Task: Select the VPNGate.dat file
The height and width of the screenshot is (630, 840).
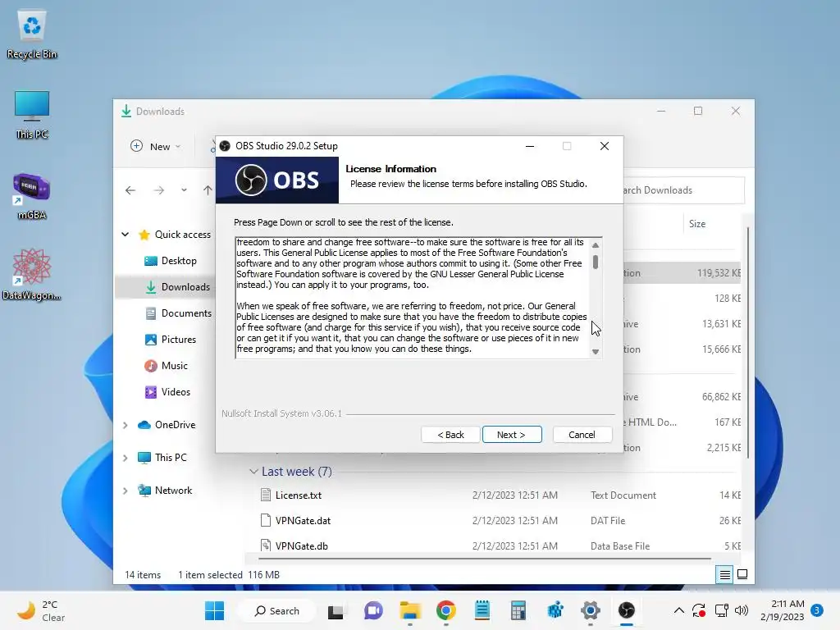Action: pyautogui.click(x=303, y=521)
